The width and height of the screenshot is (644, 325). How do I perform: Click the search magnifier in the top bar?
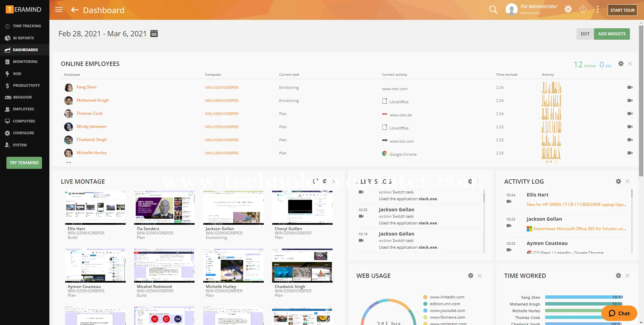point(492,9)
